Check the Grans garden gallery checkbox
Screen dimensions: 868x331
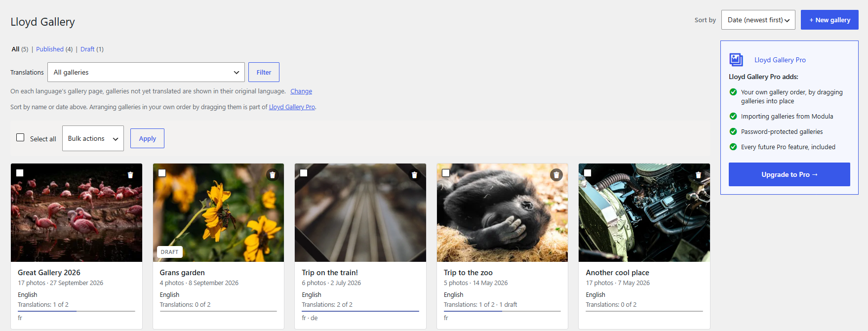coord(162,173)
